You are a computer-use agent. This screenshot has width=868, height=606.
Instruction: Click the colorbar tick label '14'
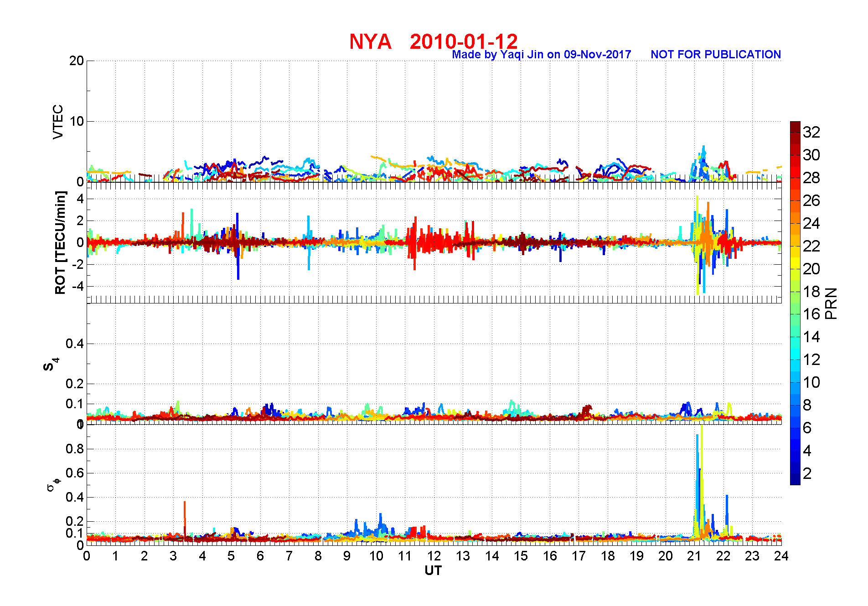811,337
